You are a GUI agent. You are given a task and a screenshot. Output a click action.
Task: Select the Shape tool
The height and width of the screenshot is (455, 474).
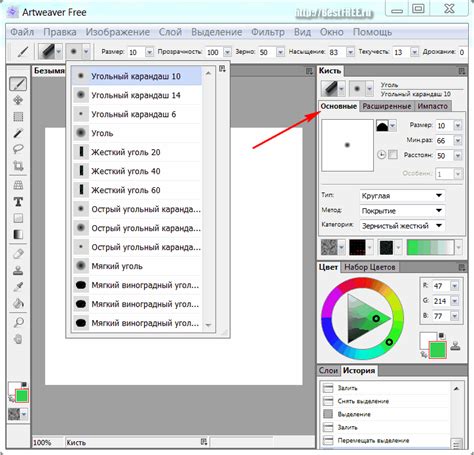pos(18,218)
